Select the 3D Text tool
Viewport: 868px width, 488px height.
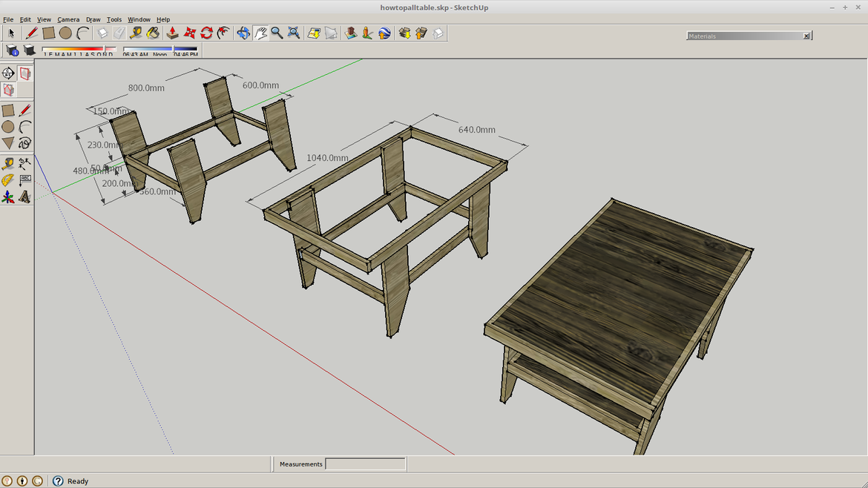[24, 197]
